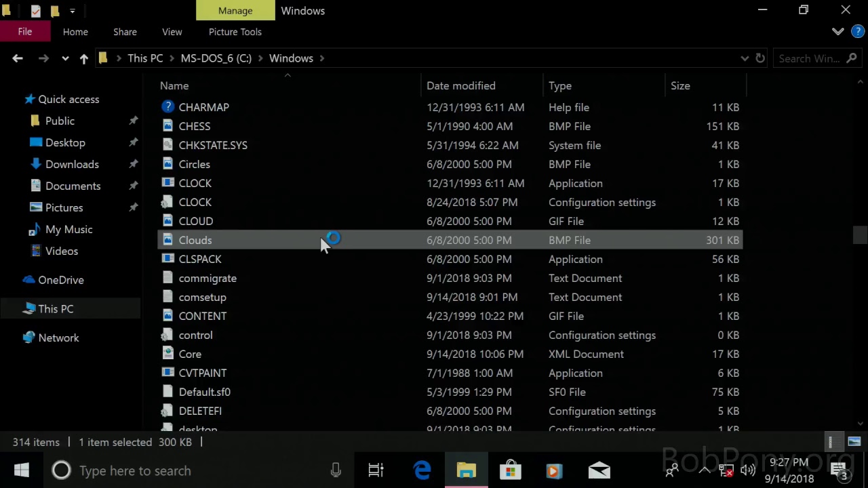This screenshot has width=868, height=488.
Task: Open Mail app from taskbar
Action: 599,470
